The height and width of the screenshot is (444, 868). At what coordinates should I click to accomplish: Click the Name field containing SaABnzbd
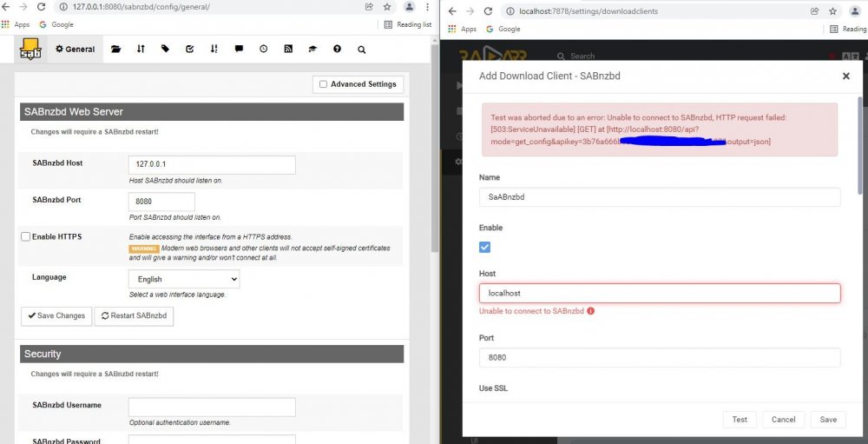click(660, 196)
